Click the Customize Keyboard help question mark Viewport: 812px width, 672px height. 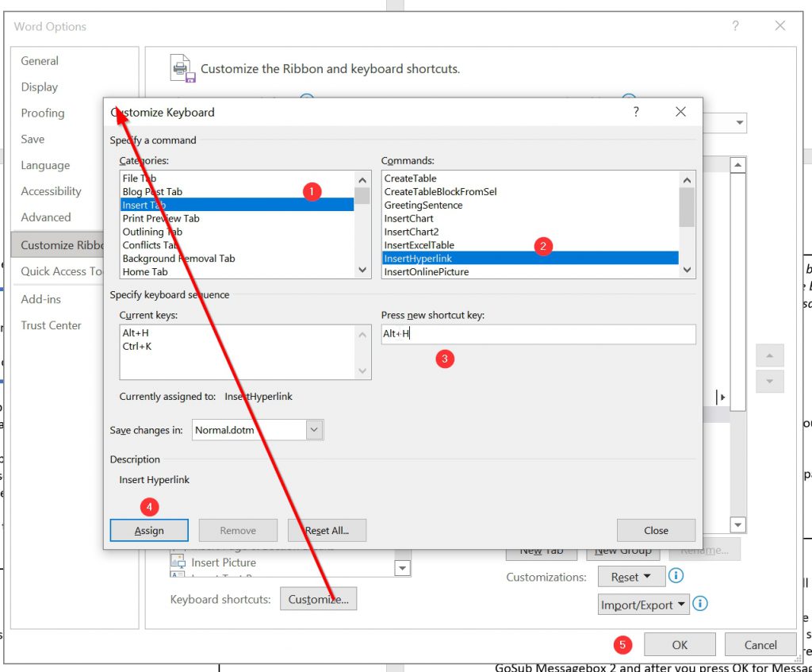635,112
